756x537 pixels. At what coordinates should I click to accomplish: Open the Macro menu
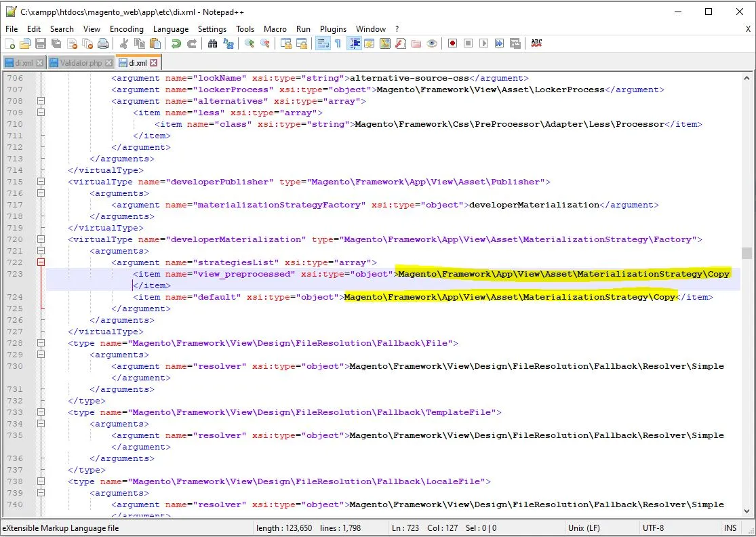tap(275, 29)
